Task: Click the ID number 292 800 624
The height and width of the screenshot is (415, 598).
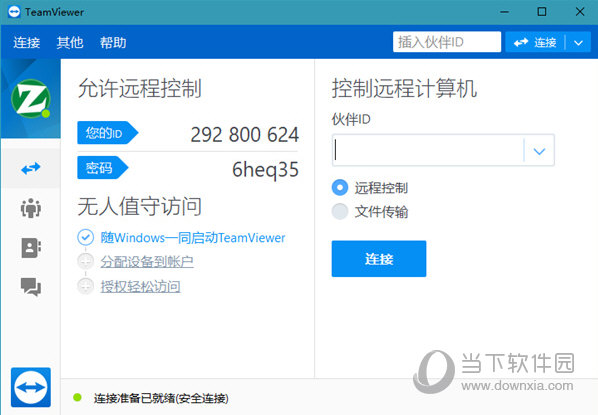Action: click(x=244, y=134)
